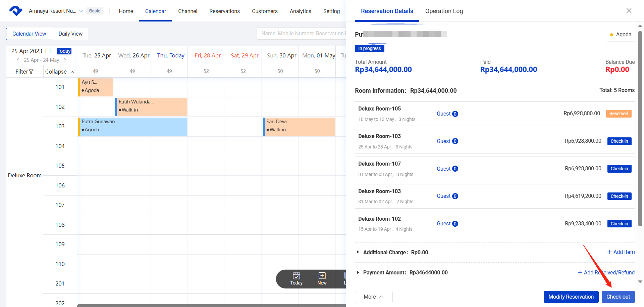Close the Reservation Details panel

tap(629, 11)
